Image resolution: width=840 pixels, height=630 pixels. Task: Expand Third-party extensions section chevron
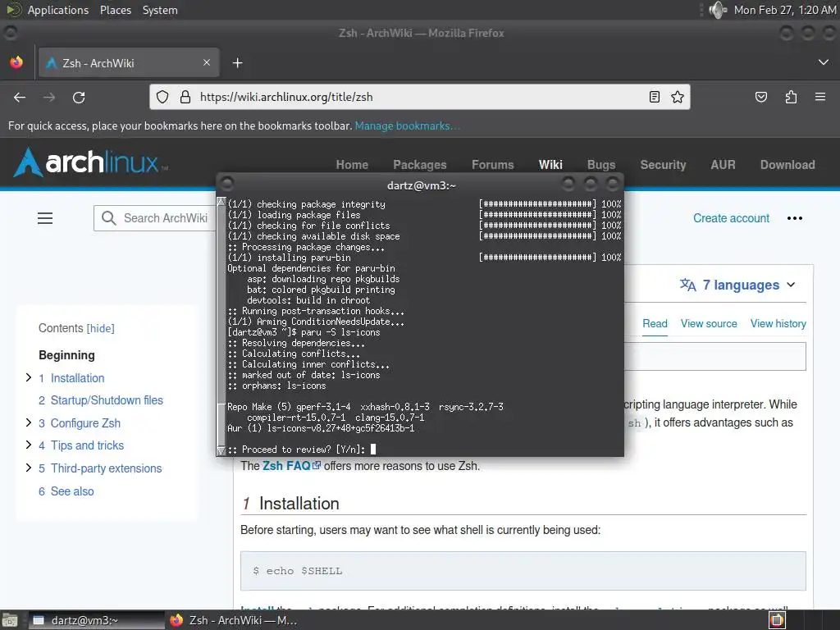(29, 468)
